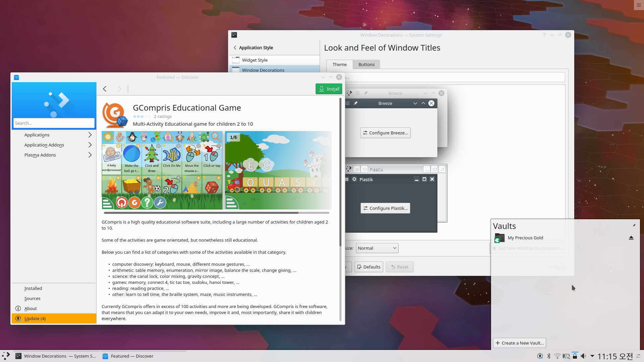This screenshot has width=644, height=362.
Task: Click the updates notifier tray icon
Action: click(x=540, y=356)
